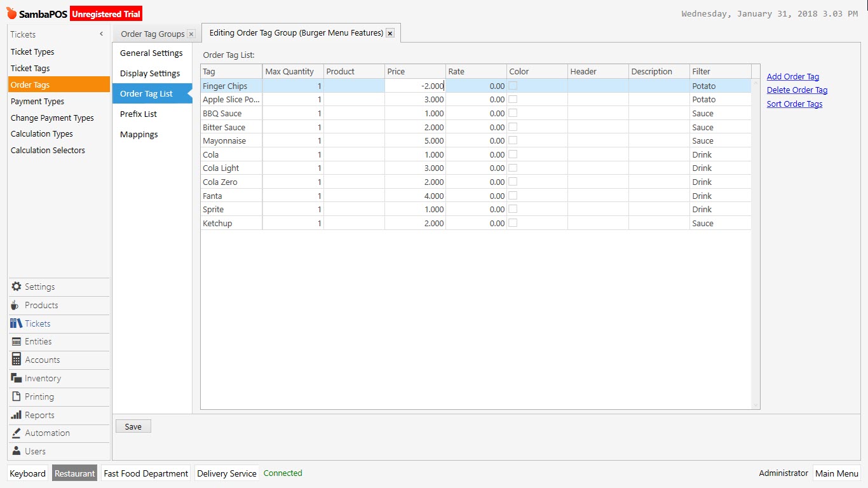Collapse the Tickets navigation panel
This screenshot has height=488, width=868.
point(100,34)
